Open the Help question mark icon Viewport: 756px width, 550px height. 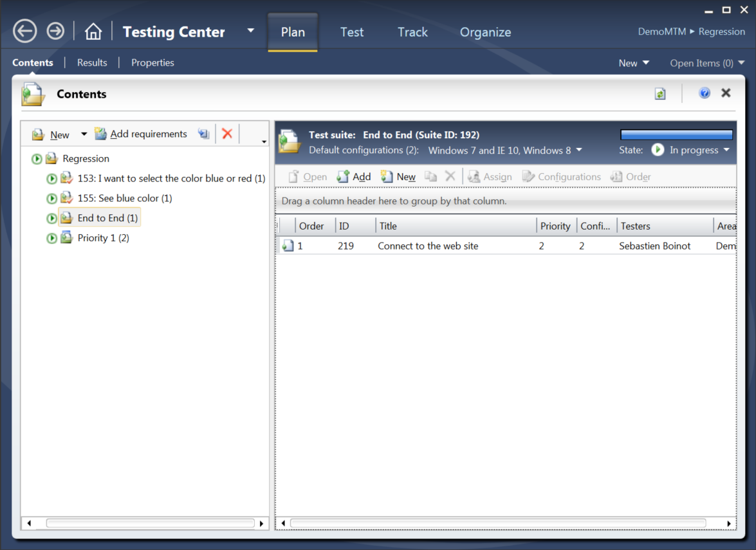(704, 92)
